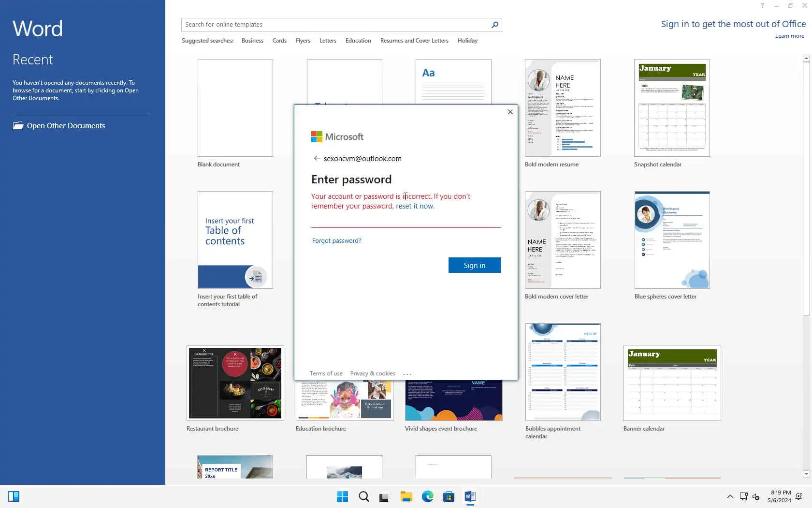Open Education brochure template

point(344,401)
